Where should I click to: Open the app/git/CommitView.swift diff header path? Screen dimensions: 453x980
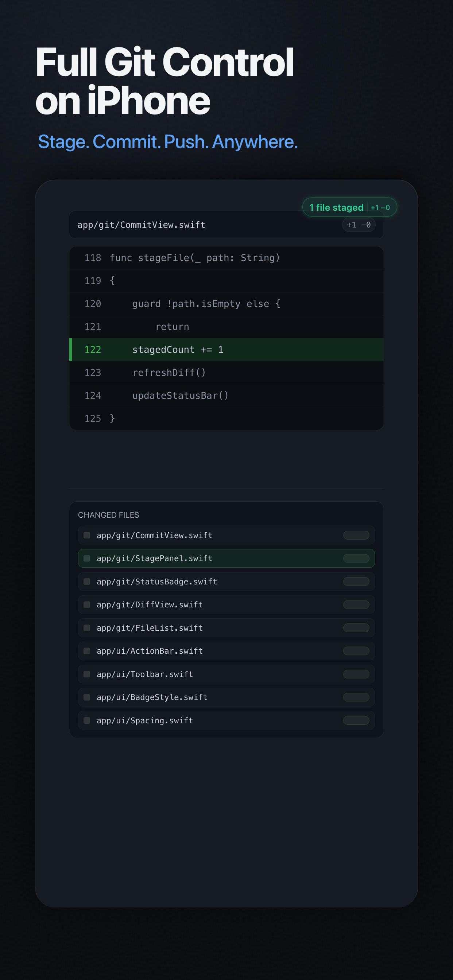pyautogui.click(x=141, y=225)
